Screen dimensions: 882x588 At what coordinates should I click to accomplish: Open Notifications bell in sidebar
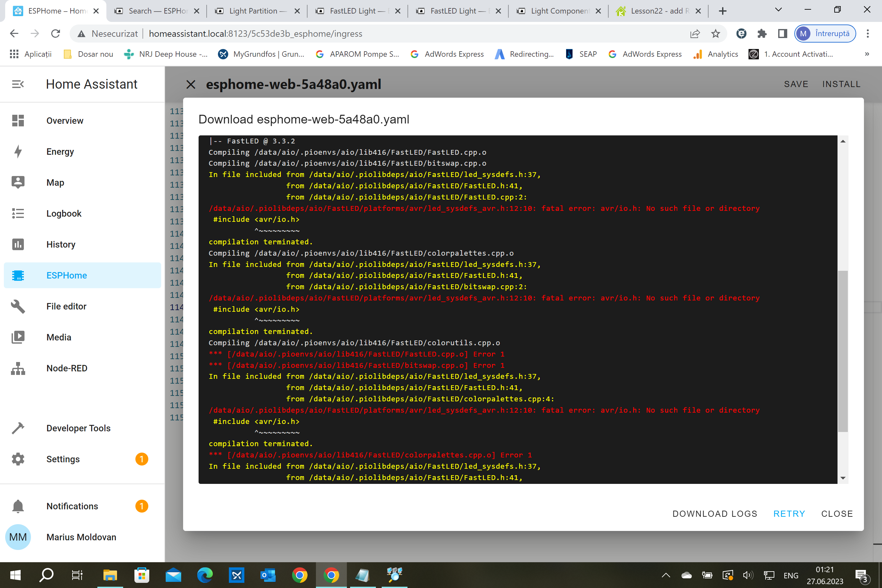tap(18, 506)
